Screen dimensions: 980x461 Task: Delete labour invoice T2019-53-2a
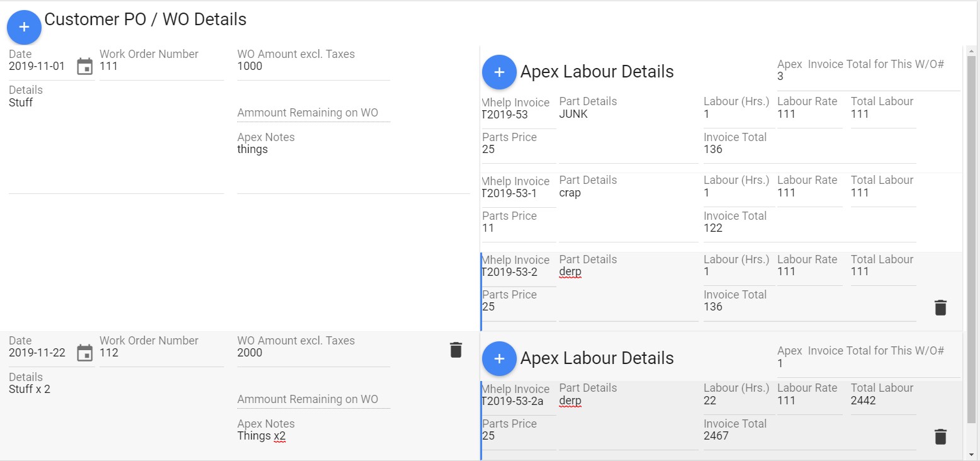click(940, 436)
